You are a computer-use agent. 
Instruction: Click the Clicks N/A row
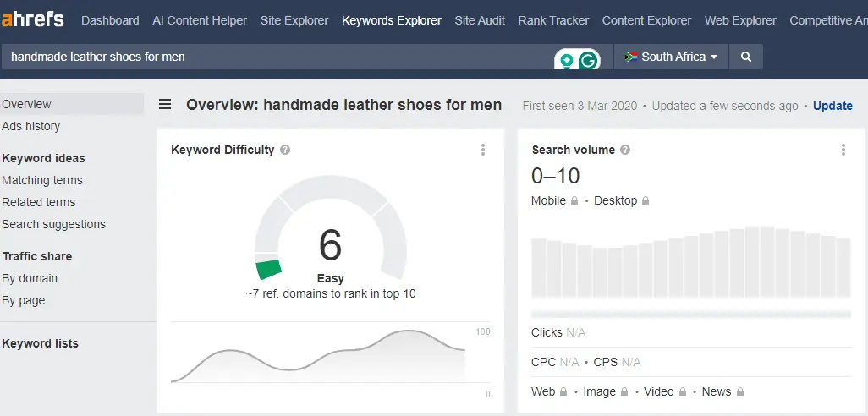click(691, 332)
